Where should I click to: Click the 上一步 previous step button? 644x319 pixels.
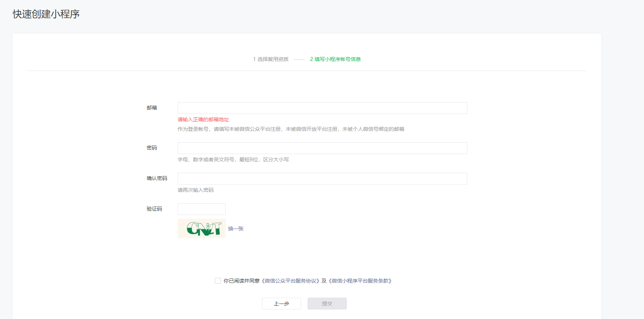[x=282, y=304]
